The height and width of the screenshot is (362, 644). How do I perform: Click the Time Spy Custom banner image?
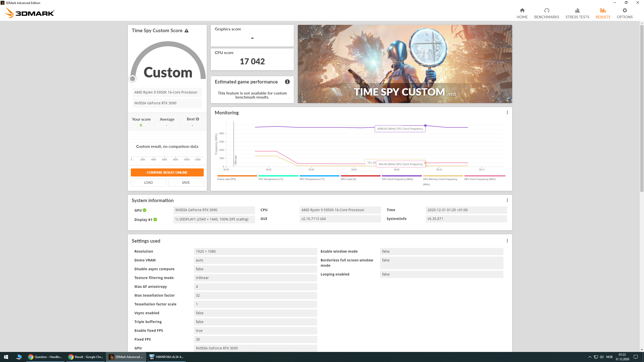click(x=405, y=64)
